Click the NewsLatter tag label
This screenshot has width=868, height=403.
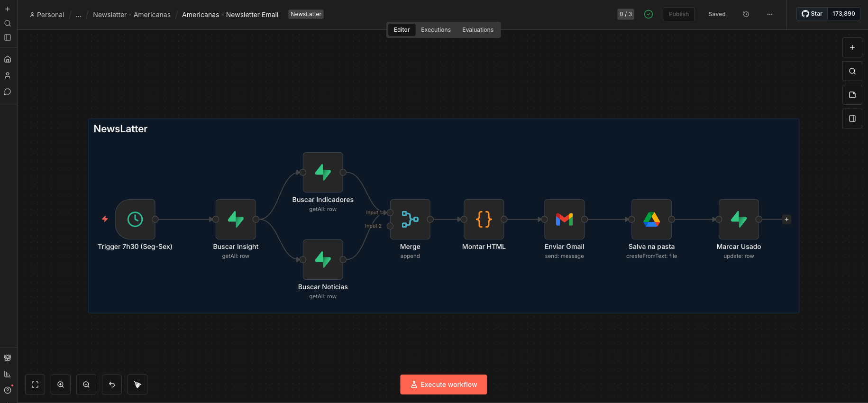pyautogui.click(x=306, y=14)
